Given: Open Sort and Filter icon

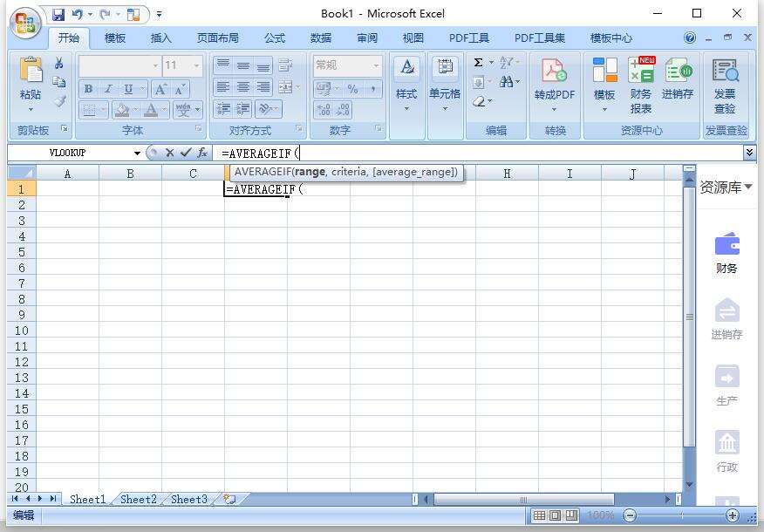Looking at the screenshot, I should coord(506,63).
